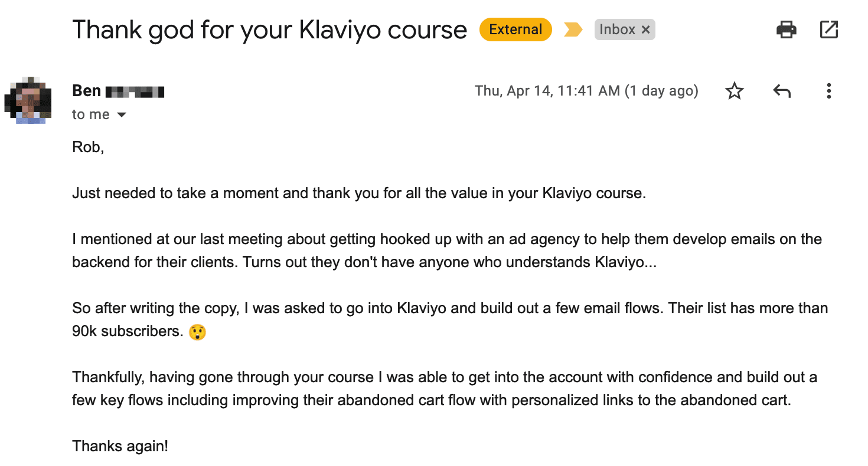Remove the Inbox label with its X
Viewport: 868px width, 466px height.
click(645, 29)
